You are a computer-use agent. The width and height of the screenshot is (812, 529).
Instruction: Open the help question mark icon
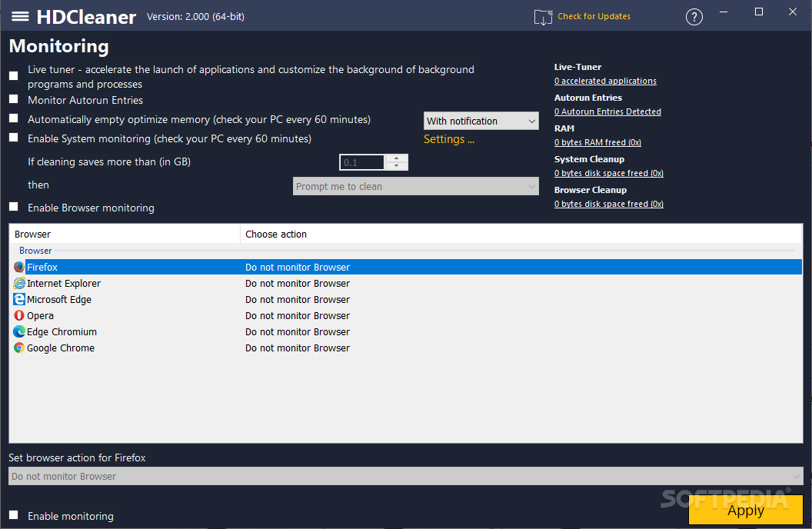click(694, 17)
